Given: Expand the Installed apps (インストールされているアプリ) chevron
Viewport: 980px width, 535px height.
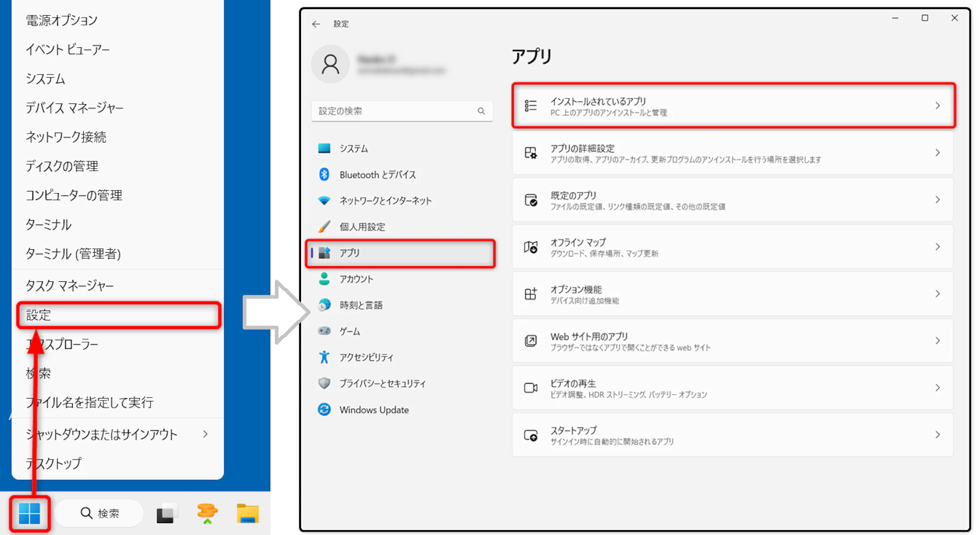Looking at the screenshot, I should click(937, 106).
